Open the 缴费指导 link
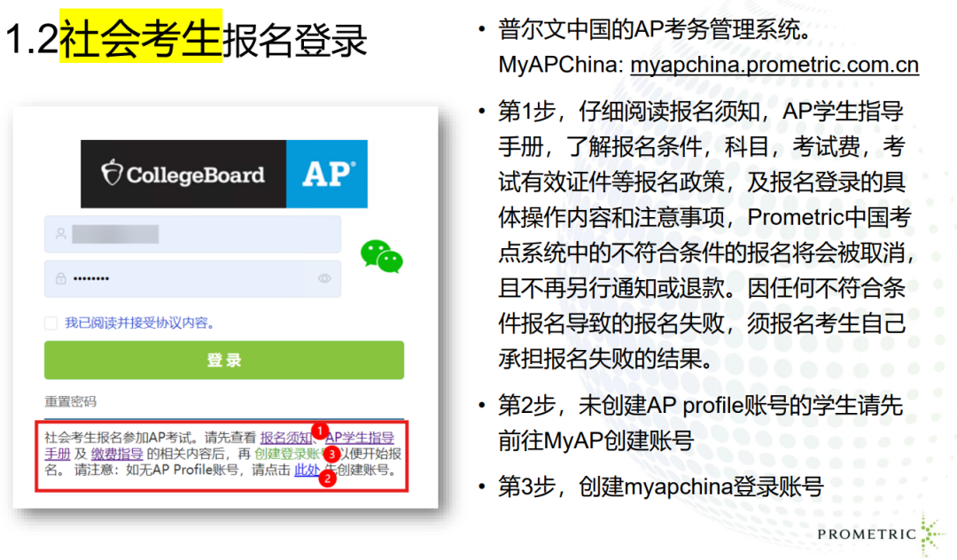The width and height of the screenshot is (957, 560). 117,454
